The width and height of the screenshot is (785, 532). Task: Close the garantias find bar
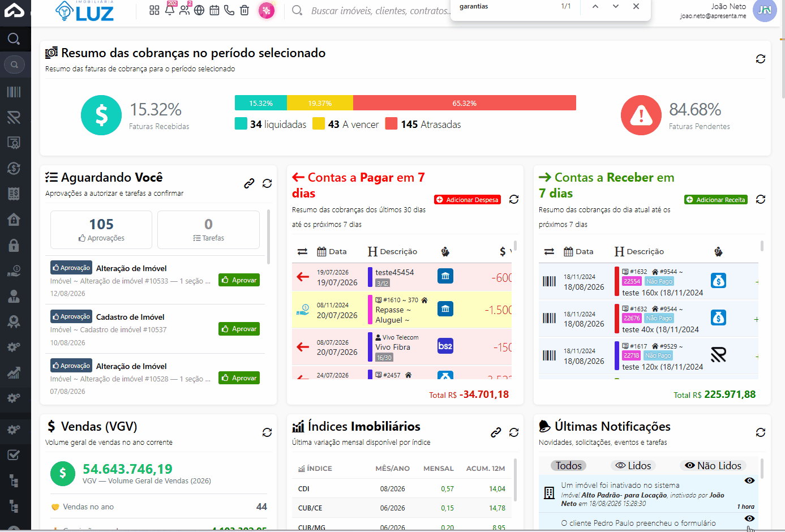[x=636, y=6]
